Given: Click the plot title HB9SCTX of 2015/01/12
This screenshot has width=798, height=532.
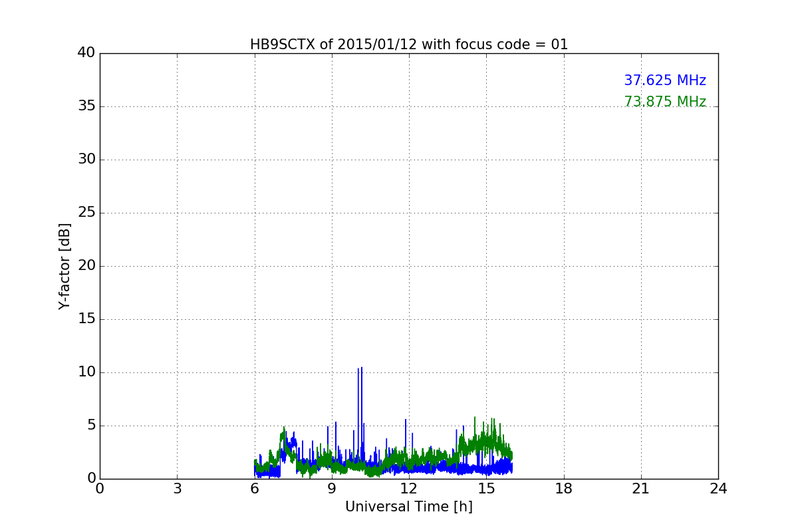Looking at the screenshot, I should pos(409,45).
